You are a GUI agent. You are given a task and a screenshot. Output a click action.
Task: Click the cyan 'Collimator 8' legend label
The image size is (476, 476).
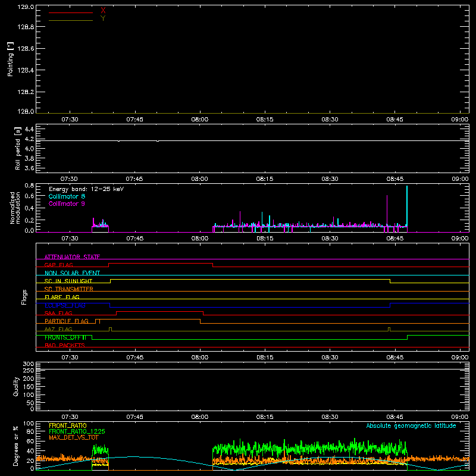(67, 196)
